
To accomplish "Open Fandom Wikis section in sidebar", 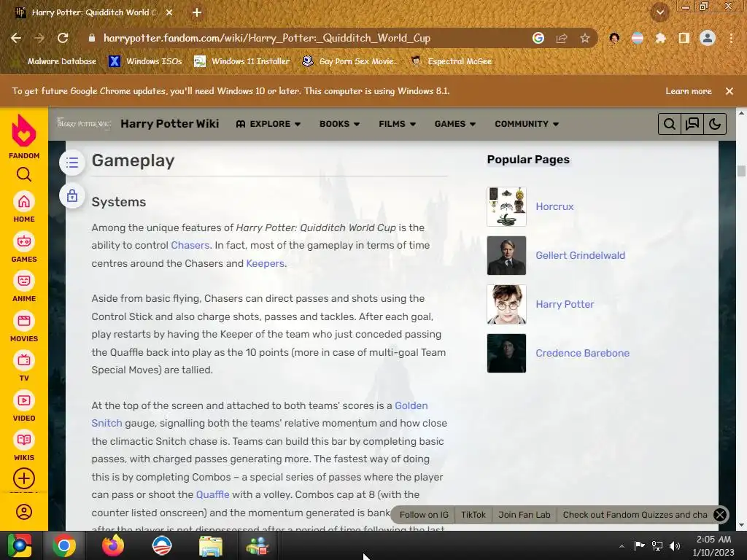I will (x=24, y=446).
